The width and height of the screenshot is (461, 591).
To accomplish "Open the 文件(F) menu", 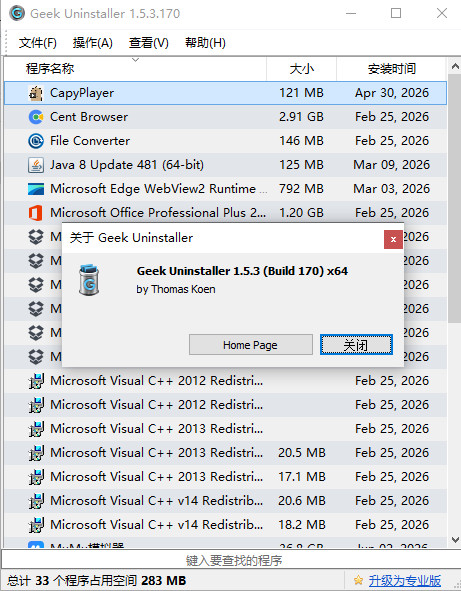I will 38,43.
